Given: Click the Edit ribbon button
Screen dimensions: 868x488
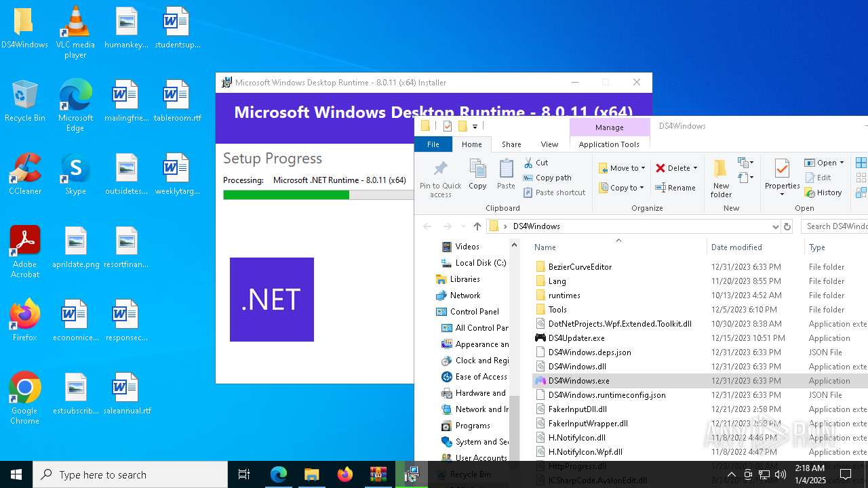Looking at the screenshot, I should [818, 178].
